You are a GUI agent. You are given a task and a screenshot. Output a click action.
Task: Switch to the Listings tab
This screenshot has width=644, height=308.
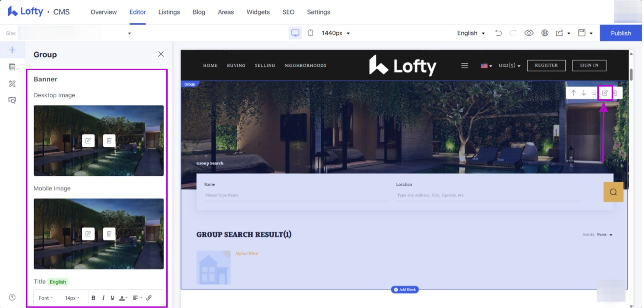coord(169,12)
